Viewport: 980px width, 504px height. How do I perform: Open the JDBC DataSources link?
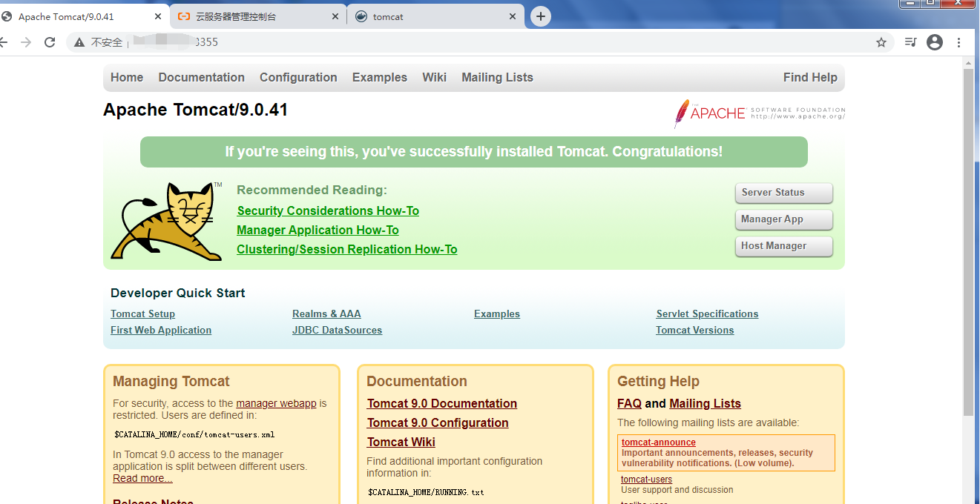[337, 331]
